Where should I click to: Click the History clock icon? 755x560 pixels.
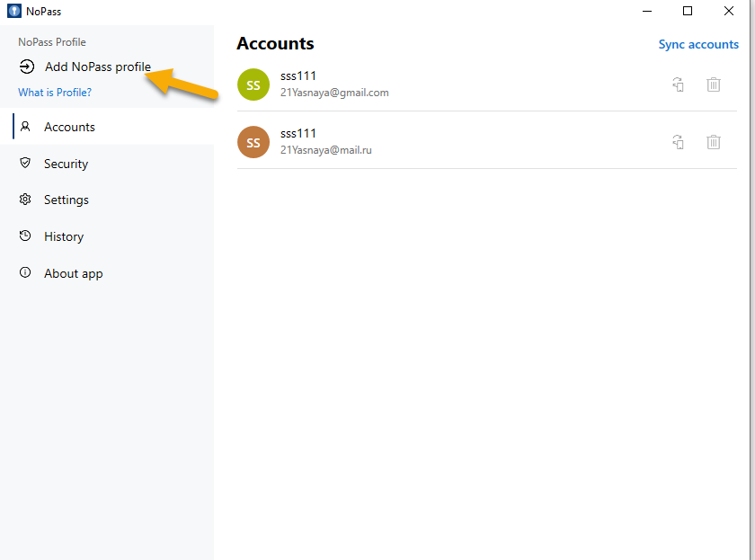25,236
